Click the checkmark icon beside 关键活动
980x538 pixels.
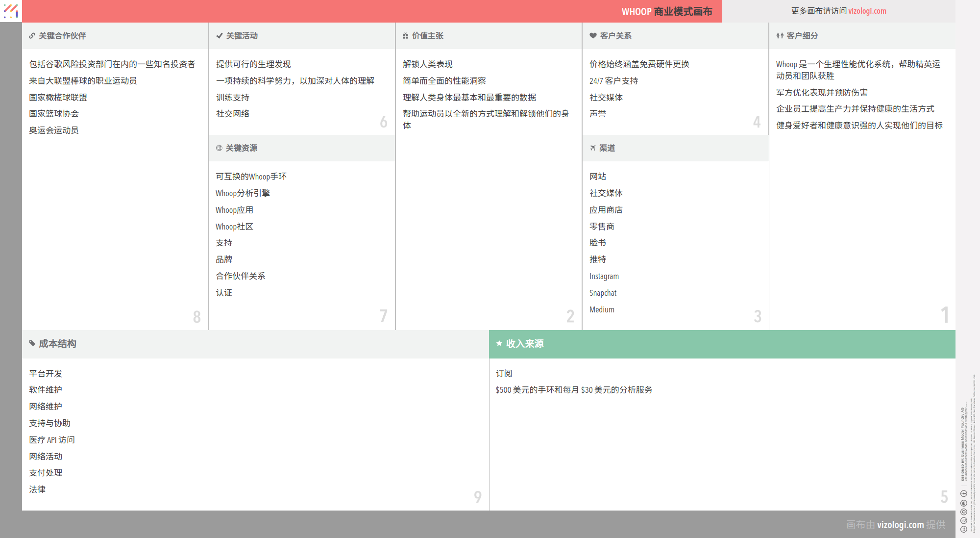point(219,36)
